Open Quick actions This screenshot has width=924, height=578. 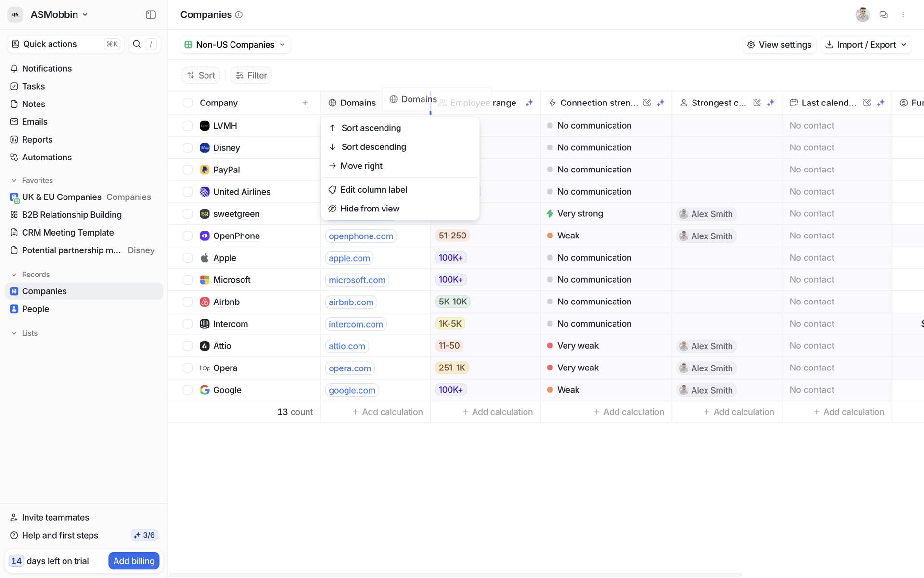tap(65, 44)
